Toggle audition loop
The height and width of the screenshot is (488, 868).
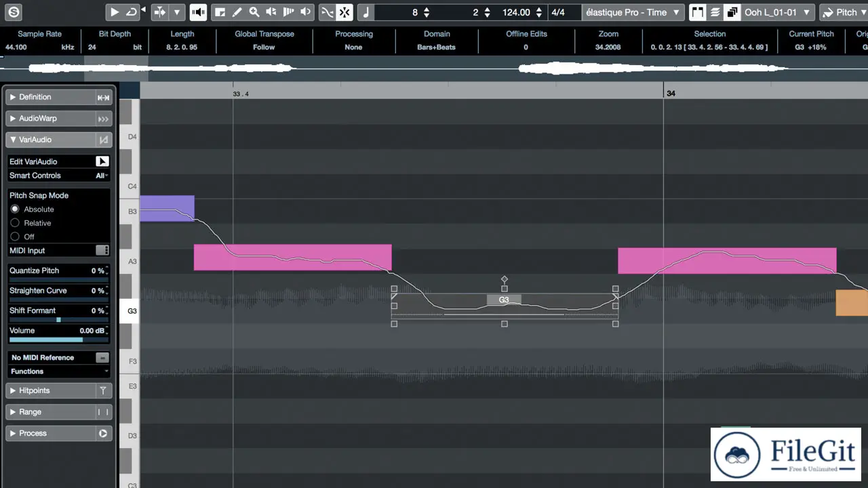point(132,12)
